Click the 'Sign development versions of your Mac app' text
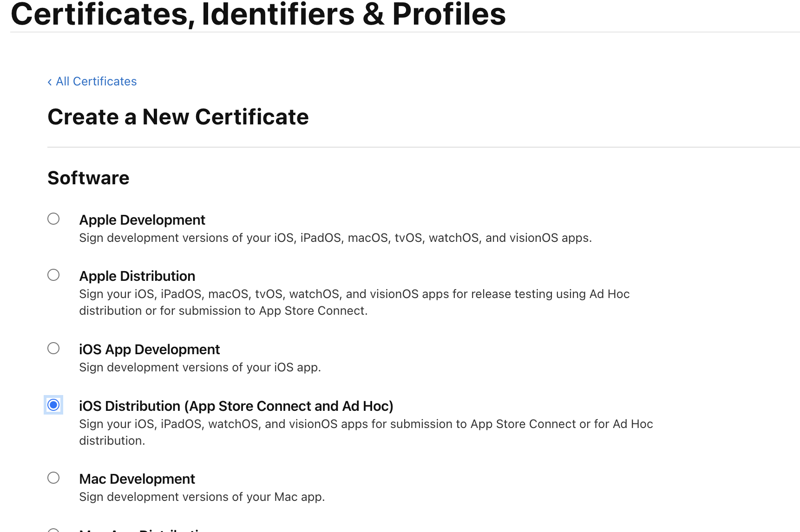 click(202, 497)
